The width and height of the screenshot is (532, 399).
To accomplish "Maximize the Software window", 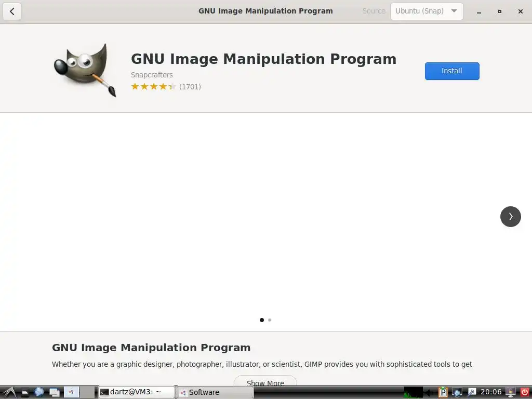I will pyautogui.click(x=499, y=11).
